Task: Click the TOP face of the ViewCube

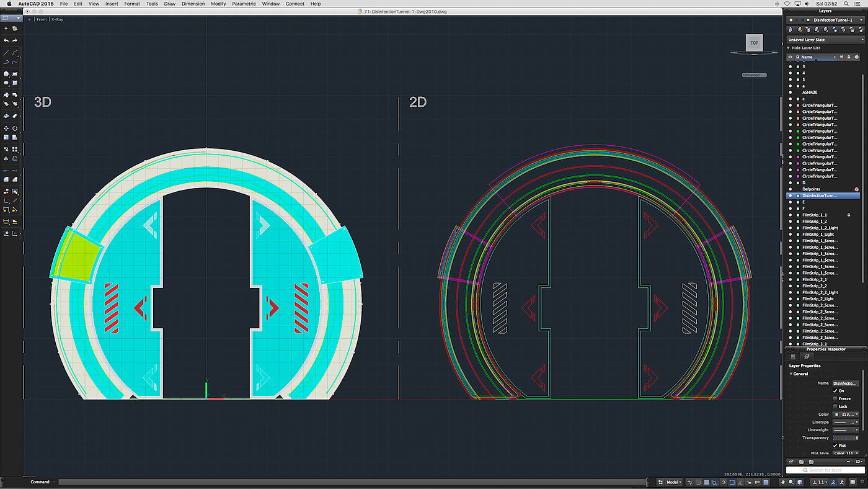Action: [x=754, y=43]
